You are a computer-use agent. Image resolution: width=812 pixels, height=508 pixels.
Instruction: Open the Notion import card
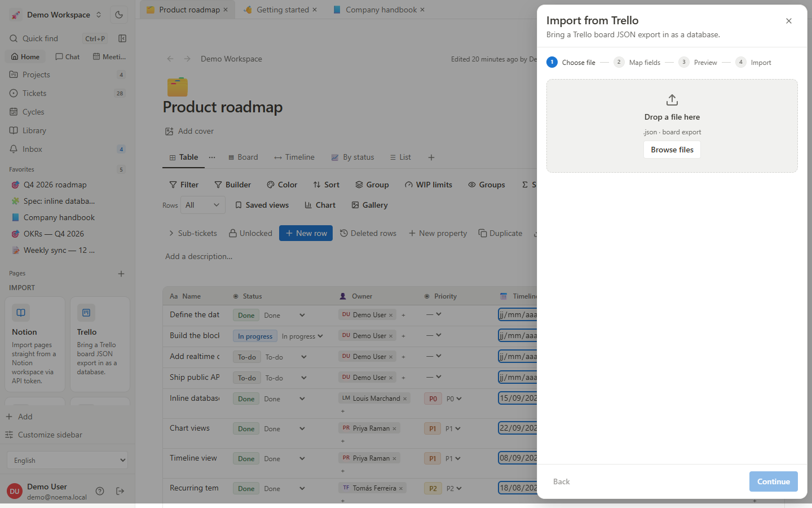tap(35, 344)
